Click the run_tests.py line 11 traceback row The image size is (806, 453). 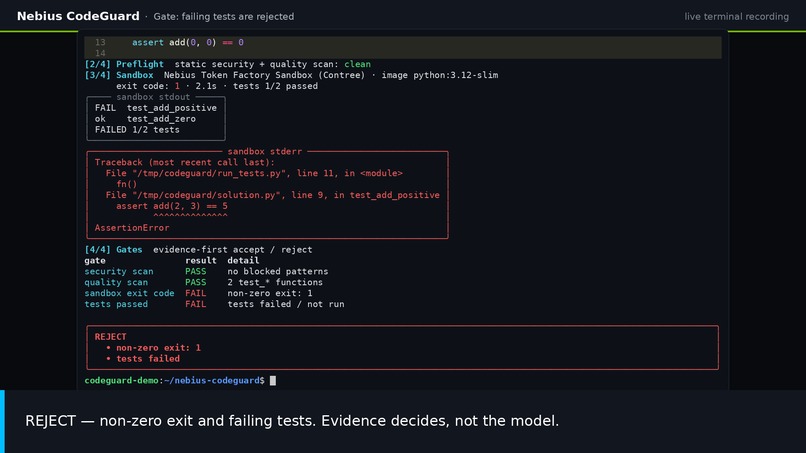pyautogui.click(x=254, y=173)
